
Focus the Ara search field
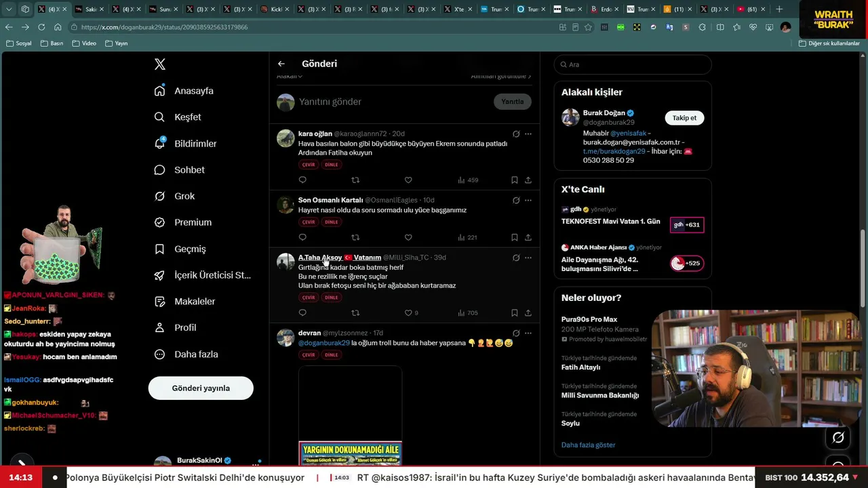click(x=633, y=64)
